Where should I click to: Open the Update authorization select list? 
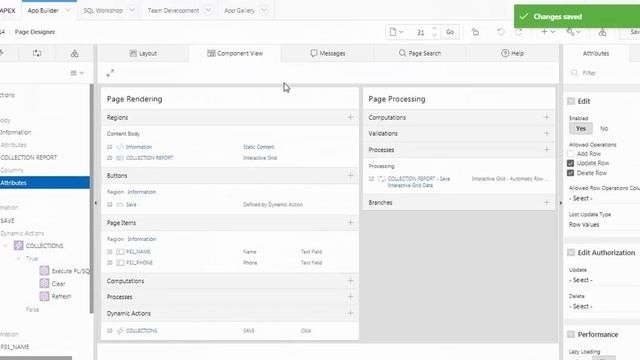[x=604, y=280]
